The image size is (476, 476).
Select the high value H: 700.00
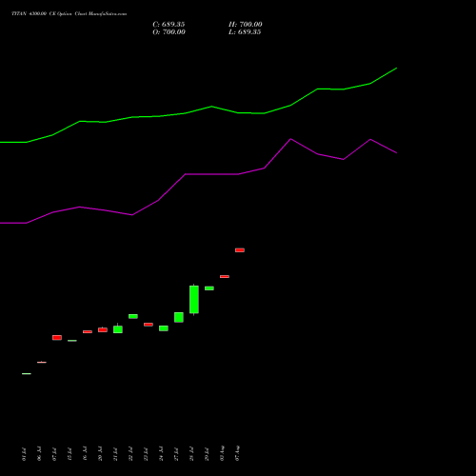tap(246, 25)
